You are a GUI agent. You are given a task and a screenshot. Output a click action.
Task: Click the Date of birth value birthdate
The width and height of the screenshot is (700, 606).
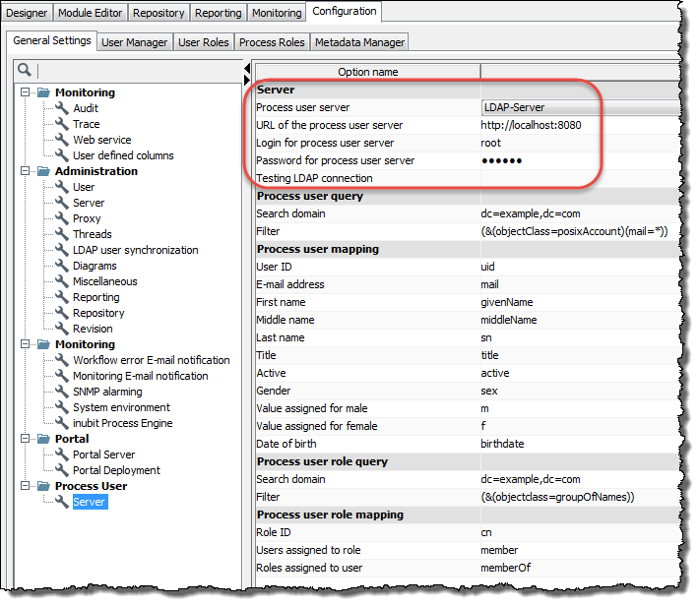coord(502,444)
